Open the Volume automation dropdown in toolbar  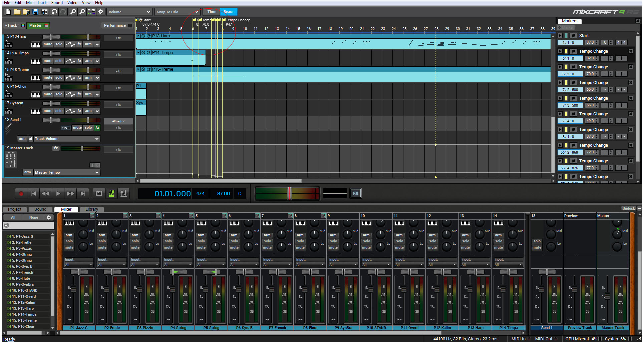pos(129,12)
